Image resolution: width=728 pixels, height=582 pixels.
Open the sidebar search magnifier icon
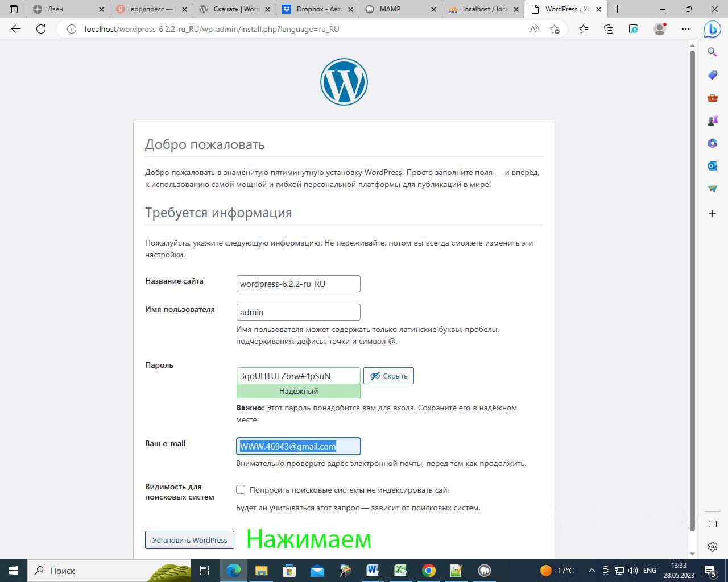click(x=712, y=52)
